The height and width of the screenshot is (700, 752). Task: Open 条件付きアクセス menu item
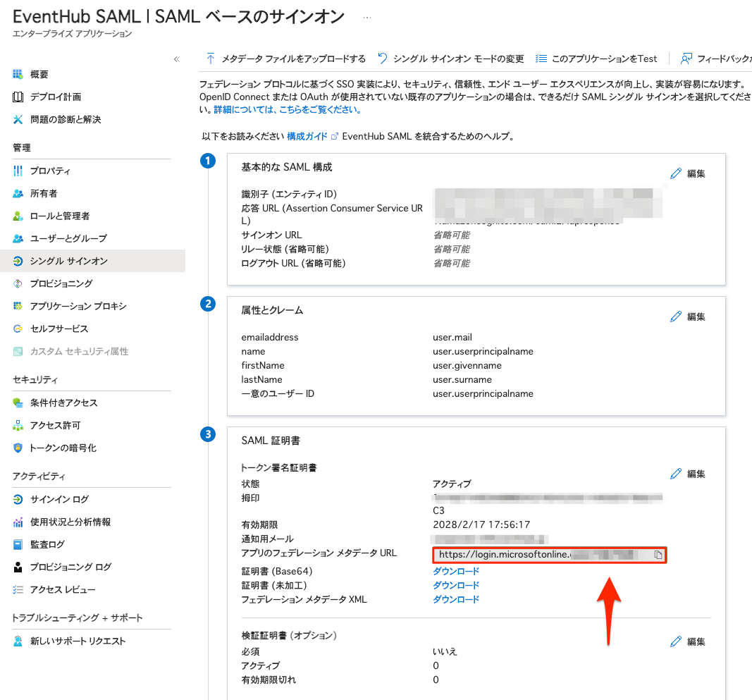point(64,403)
